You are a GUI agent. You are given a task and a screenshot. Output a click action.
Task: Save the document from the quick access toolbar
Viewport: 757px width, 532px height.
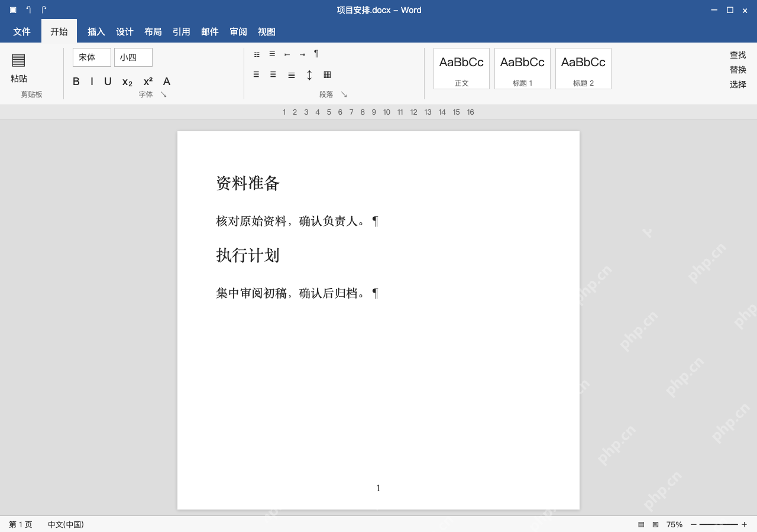pos(13,9)
